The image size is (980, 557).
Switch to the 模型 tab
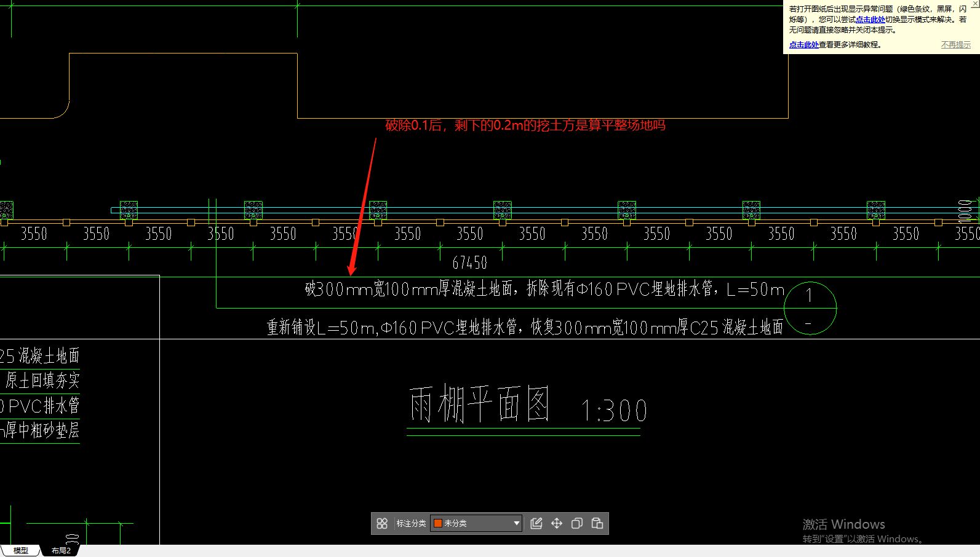(x=20, y=550)
